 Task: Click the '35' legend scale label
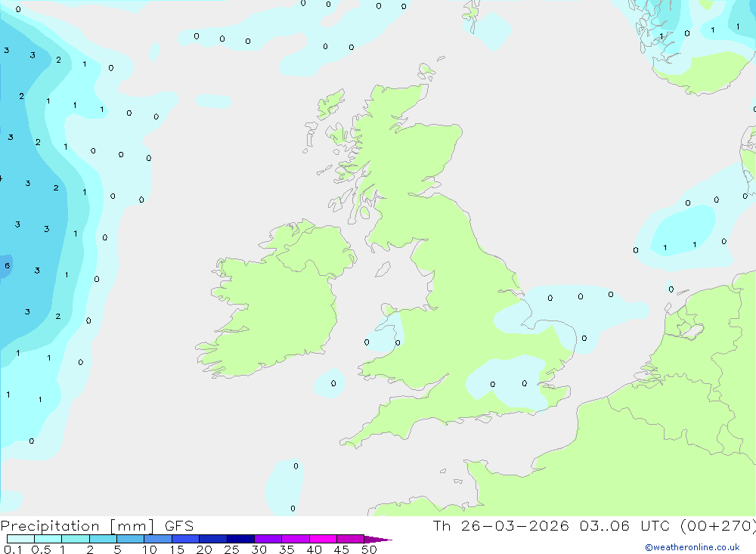287,549
